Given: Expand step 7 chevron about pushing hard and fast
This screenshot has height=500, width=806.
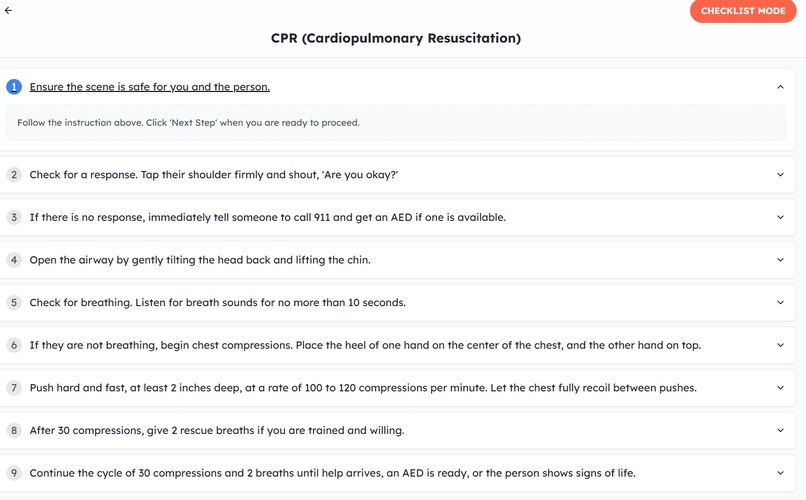Looking at the screenshot, I should tap(780, 388).
